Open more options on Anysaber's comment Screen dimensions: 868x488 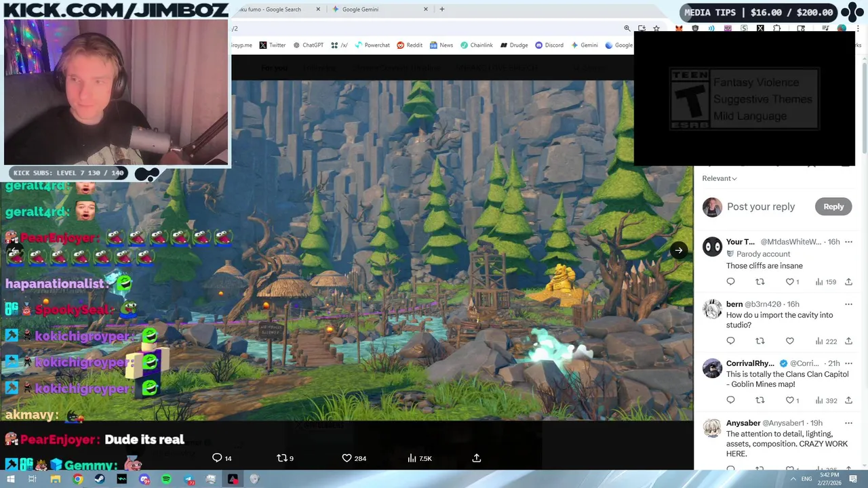pos(848,423)
